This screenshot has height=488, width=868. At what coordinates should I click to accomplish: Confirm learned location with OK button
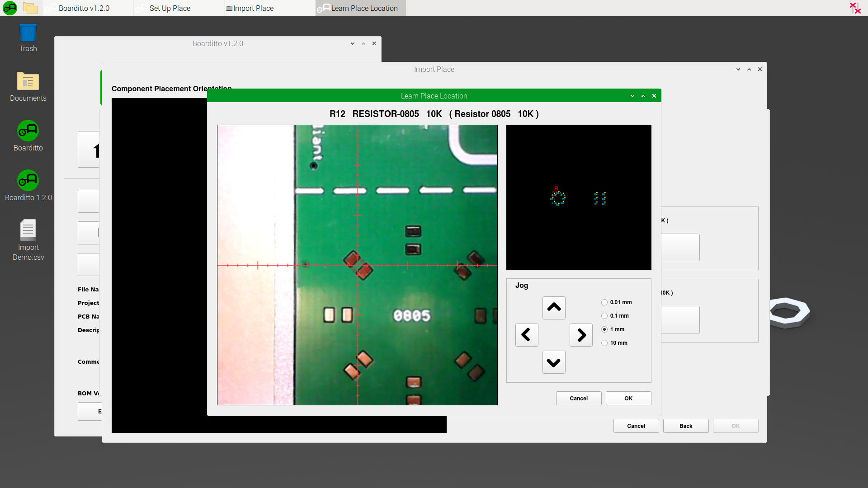pyautogui.click(x=628, y=398)
